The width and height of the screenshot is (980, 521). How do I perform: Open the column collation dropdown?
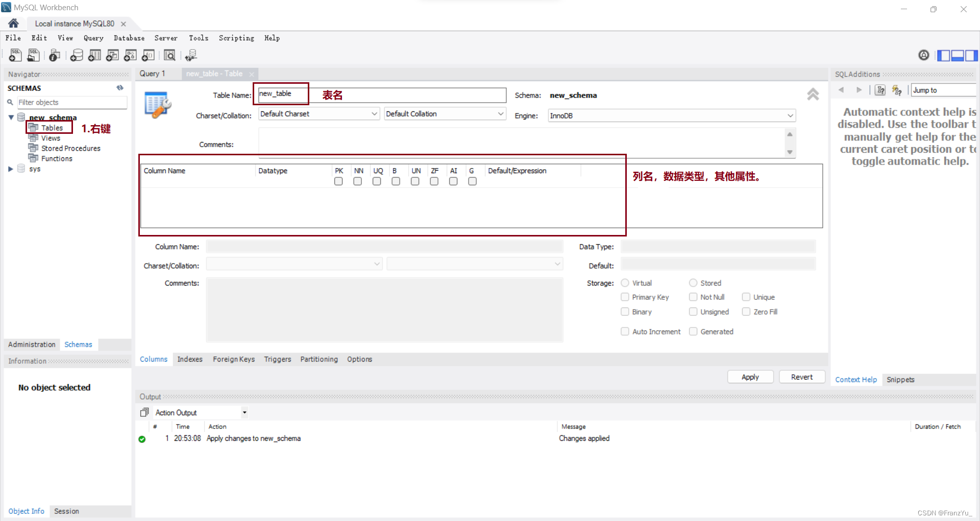pos(475,264)
